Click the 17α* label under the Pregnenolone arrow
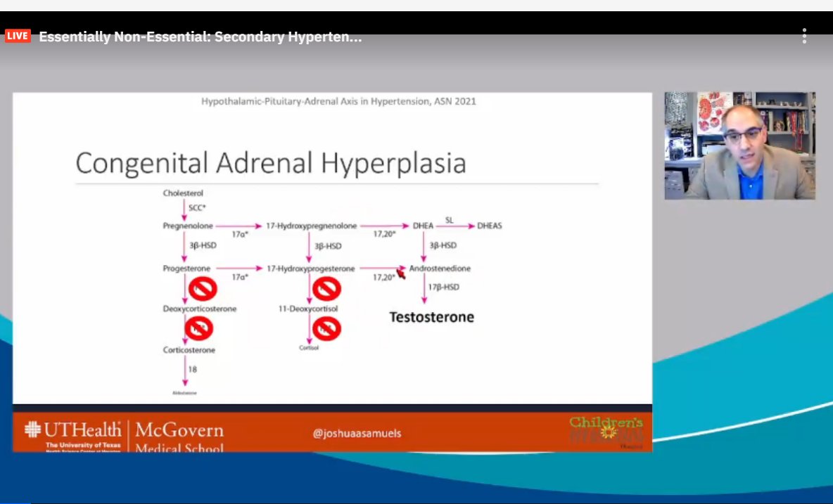Viewport: 833px width, 504px height. click(x=240, y=234)
